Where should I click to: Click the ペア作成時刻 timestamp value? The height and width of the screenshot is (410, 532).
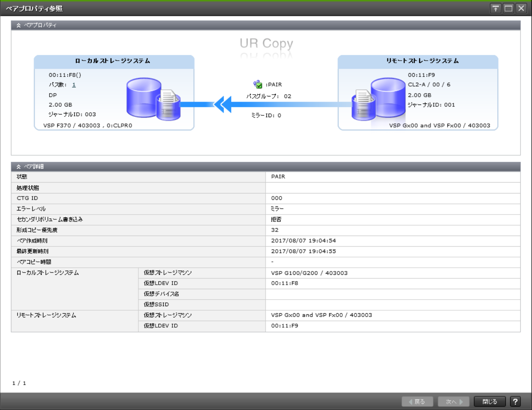(303, 241)
